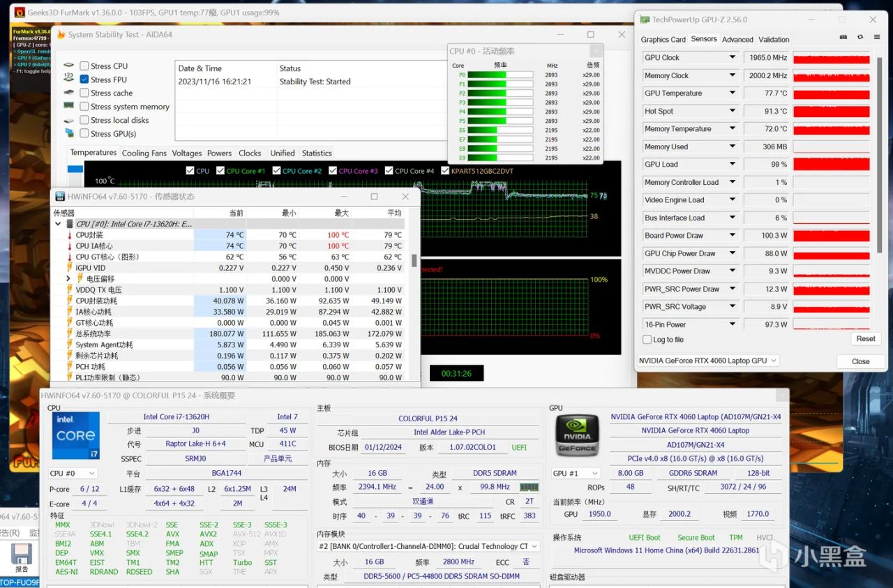
Task: Click the HWiNFO sensor list vertical scrollbar
Action: coord(414,260)
